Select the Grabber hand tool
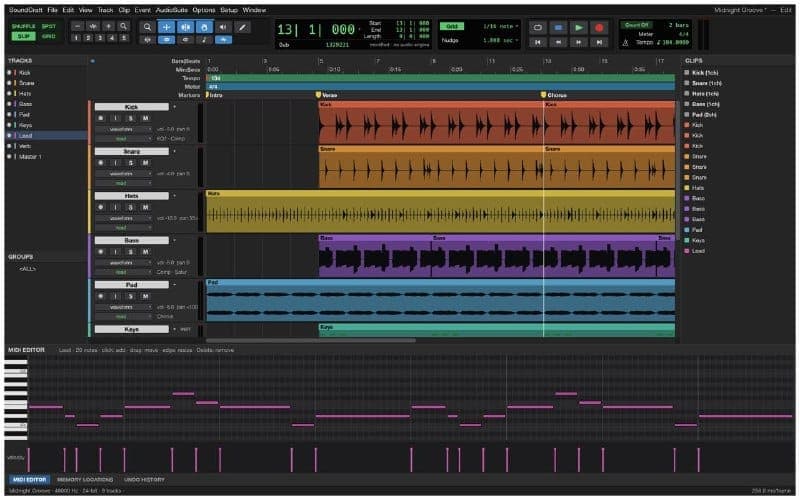The height and width of the screenshot is (500, 800). [x=204, y=27]
